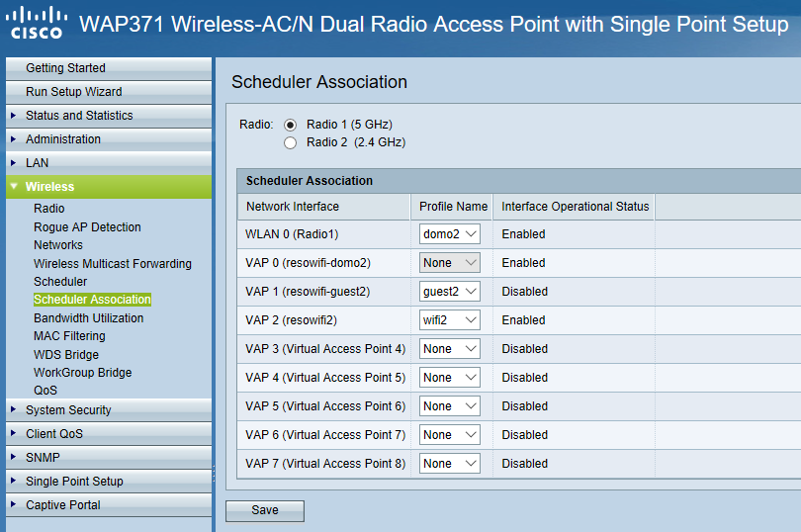801x532 pixels.
Task: Click the Cisco logo icon
Action: tap(37, 23)
